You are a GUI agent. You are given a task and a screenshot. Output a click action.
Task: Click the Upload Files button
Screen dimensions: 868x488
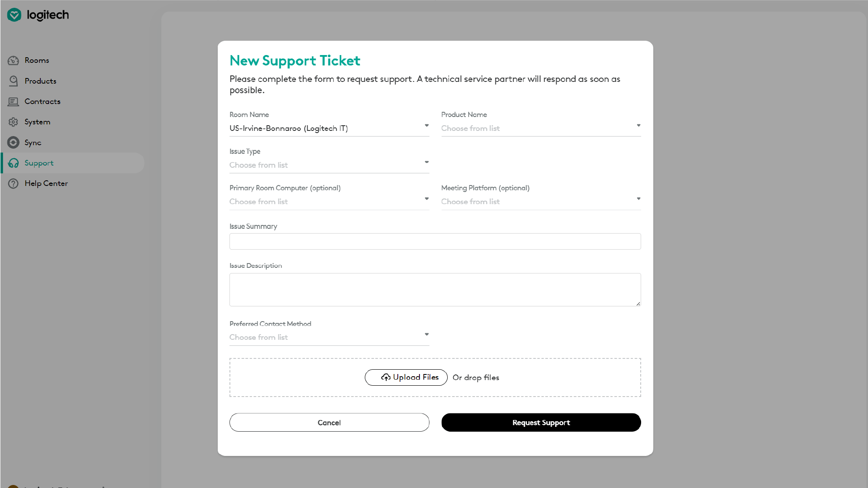(406, 377)
